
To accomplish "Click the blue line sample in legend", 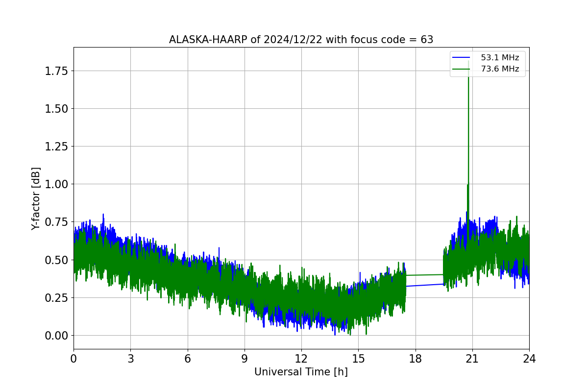I will pos(462,58).
